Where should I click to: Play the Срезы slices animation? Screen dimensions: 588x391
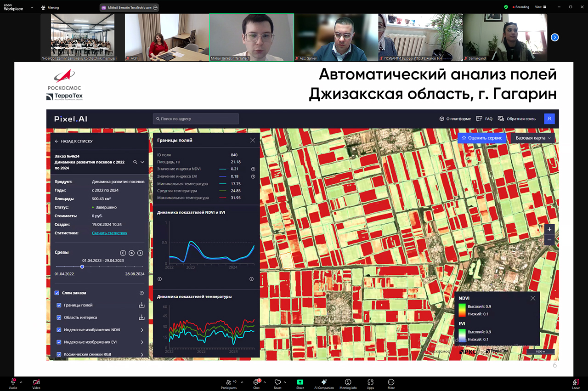[x=131, y=253]
